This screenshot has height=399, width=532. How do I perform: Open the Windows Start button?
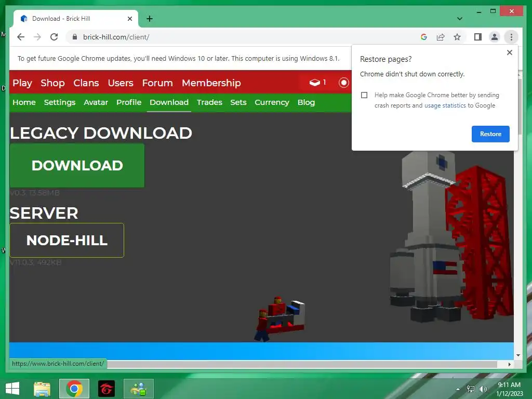pyautogui.click(x=12, y=389)
